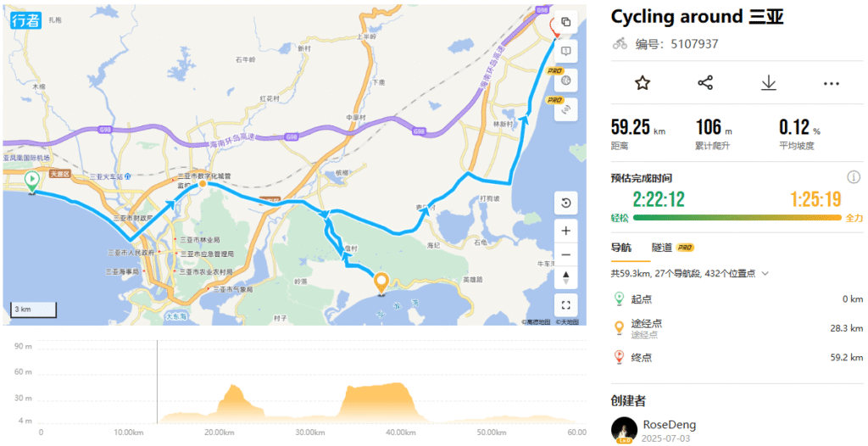Image resolution: width=868 pixels, height=446 pixels.
Task: Reset the map view to route
Action: click(566, 202)
